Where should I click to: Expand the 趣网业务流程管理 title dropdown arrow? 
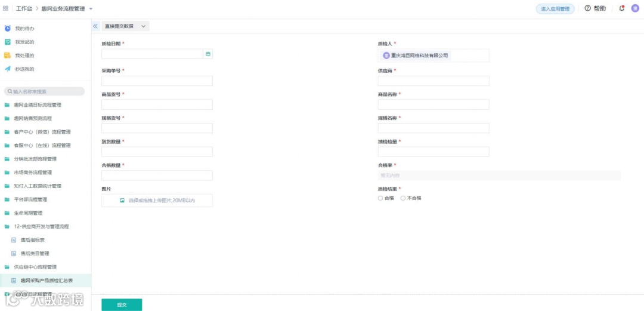click(91, 8)
